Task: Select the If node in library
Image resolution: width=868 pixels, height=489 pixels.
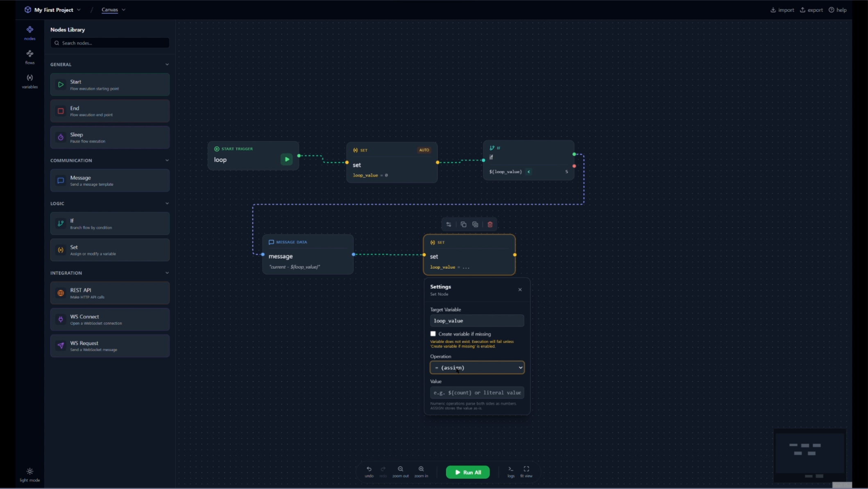Action: [110, 224]
